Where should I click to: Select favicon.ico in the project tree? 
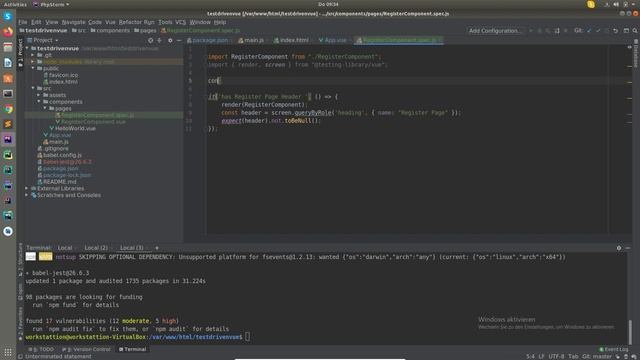pos(60,75)
